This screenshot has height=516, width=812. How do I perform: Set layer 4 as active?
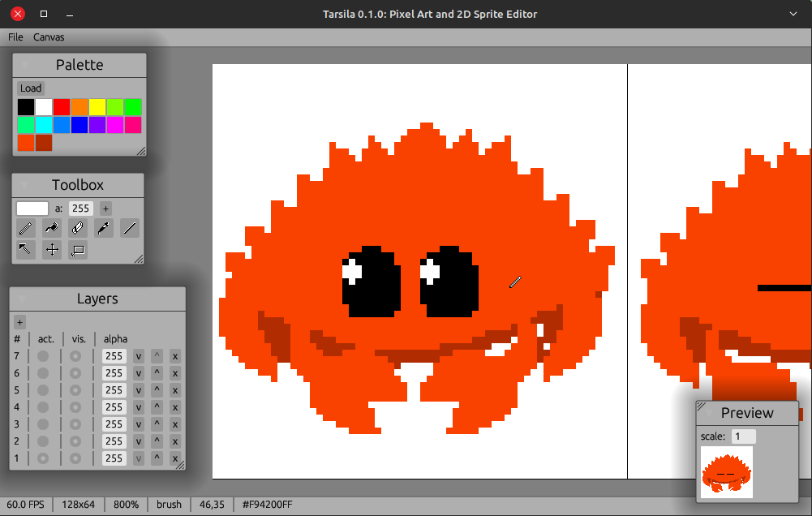coord(43,407)
